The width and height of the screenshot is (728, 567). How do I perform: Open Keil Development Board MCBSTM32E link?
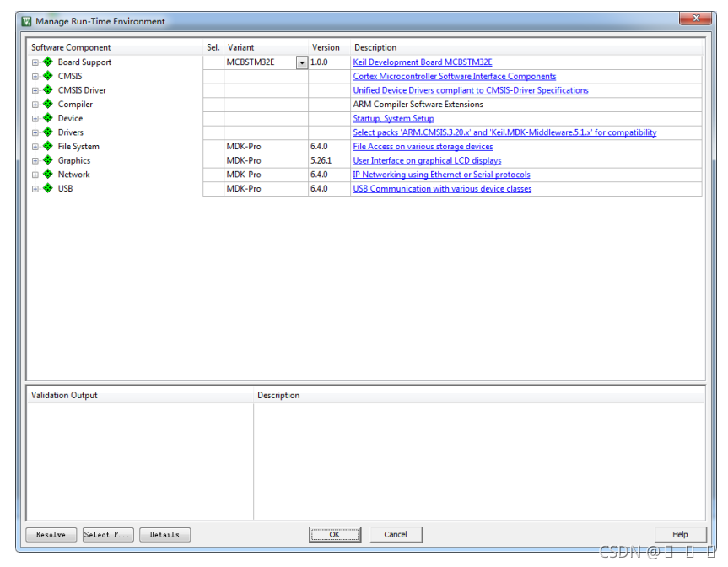422,62
